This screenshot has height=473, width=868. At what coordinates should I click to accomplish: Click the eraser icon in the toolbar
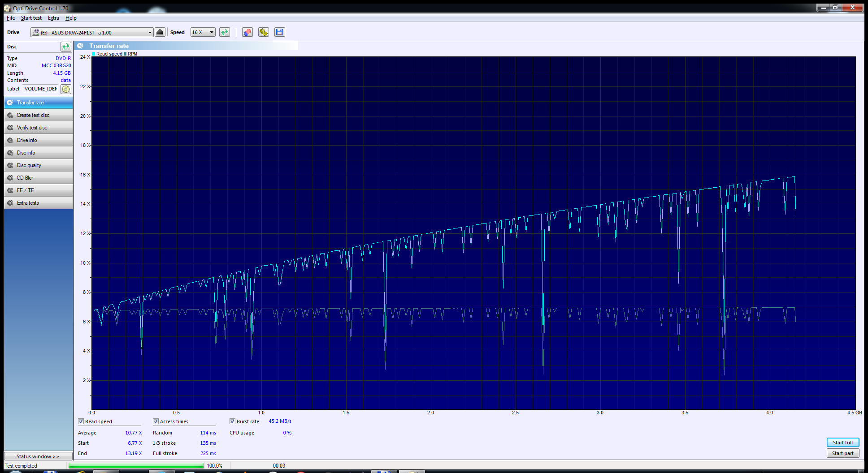pyautogui.click(x=247, y=32)
